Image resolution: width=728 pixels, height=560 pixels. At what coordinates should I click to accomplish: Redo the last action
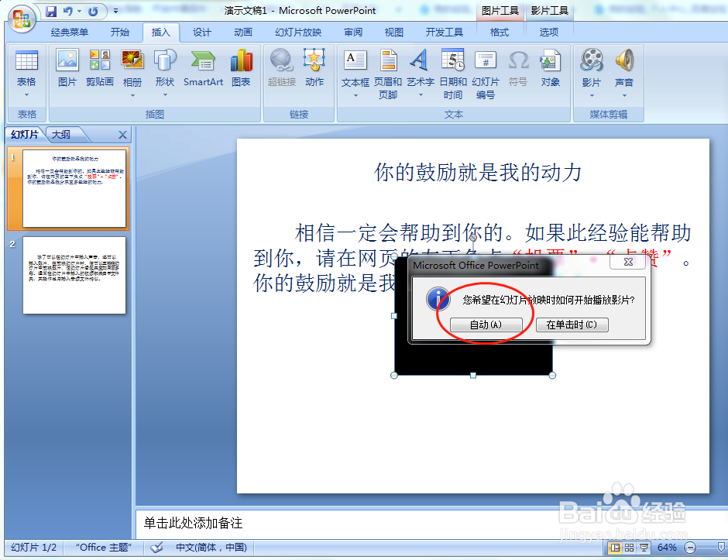93,11
